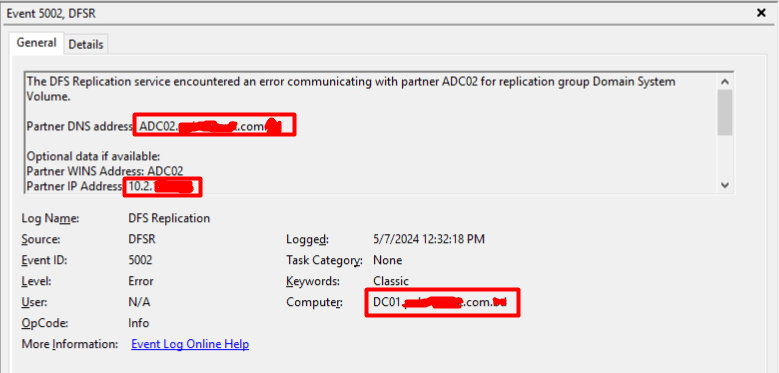Click the empty scrollbar track below thumb
Image resolution: width=779 pixels, height=373 pixels.
[725, 156]
